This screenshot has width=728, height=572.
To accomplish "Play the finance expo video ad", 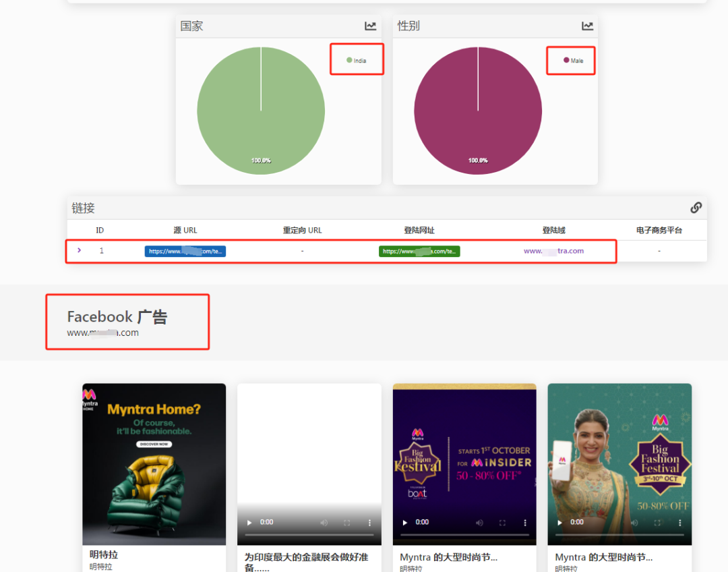I will tap(250, 522).
